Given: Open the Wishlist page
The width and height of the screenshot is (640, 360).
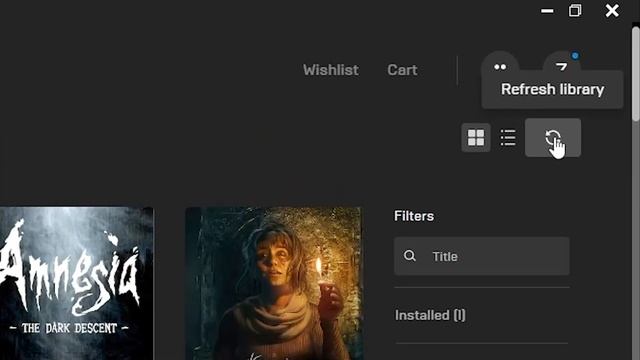Looking at the screenshot, I should pyautogui.click(x=331, y=70).
